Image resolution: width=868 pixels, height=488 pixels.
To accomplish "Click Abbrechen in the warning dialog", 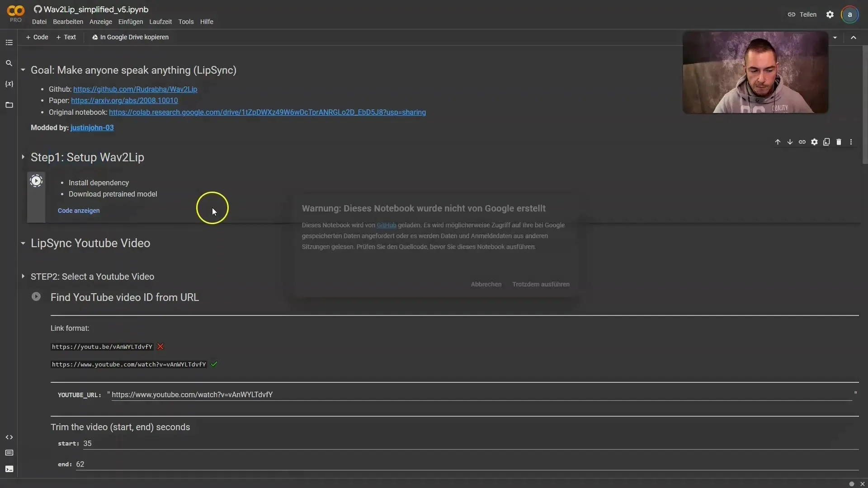I will coord(486,284).
